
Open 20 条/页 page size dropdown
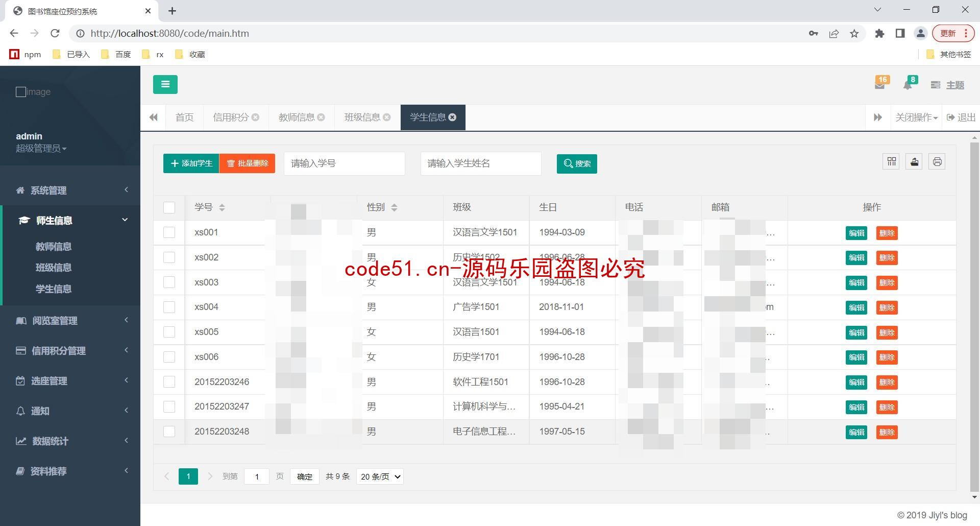380,476
